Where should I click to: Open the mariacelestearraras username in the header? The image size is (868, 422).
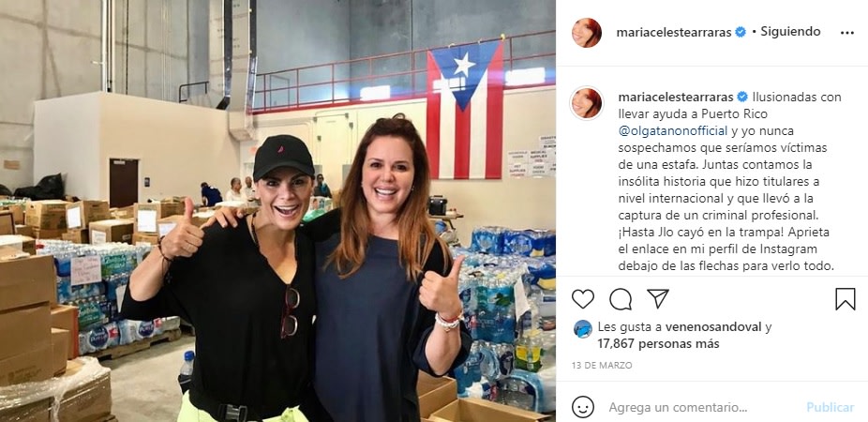pos(674,32)
